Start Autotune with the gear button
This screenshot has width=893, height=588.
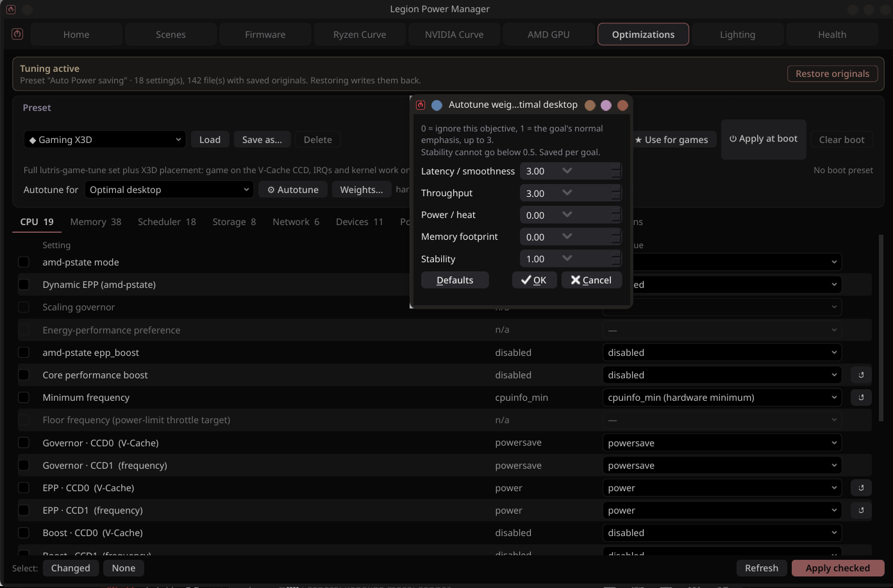pyautogui.click(x=293, y=190)
